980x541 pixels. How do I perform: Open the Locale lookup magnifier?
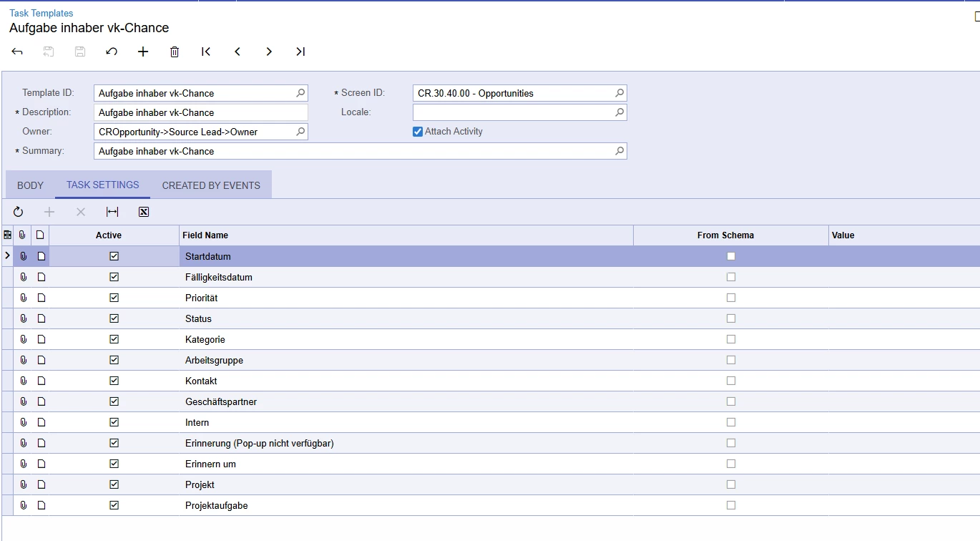click(x=620, y=112)
